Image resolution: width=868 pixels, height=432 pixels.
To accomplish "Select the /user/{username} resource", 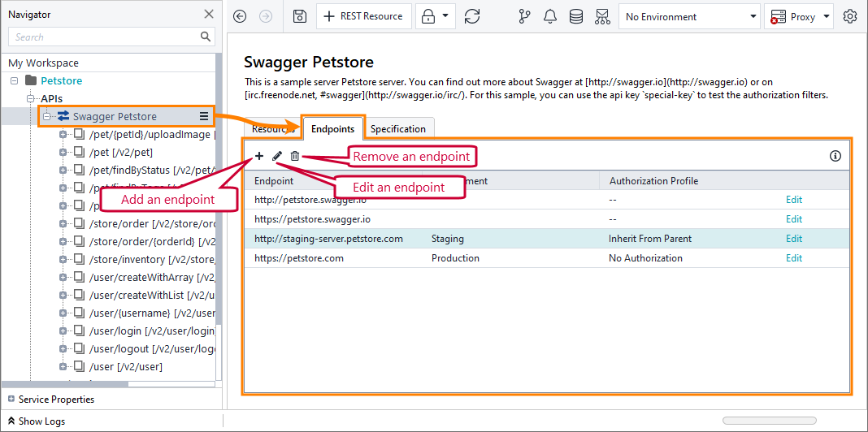I will pyautogui.click(x=152, y=313).
